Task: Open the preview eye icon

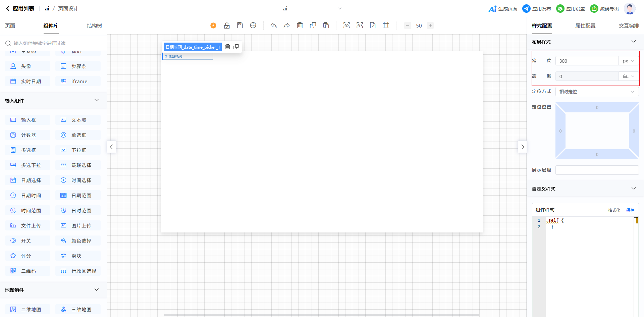Action: coord(346,25)
